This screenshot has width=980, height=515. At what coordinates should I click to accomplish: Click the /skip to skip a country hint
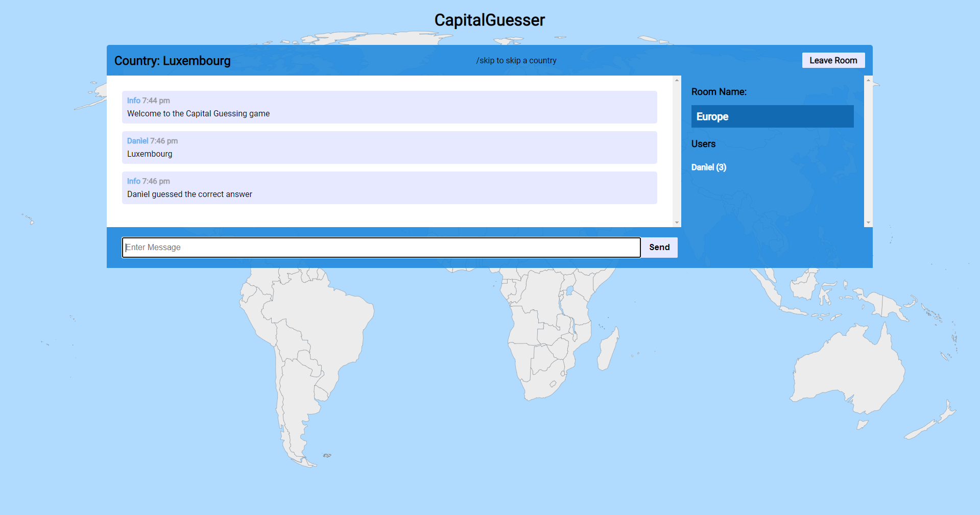[x=516, y=61]
